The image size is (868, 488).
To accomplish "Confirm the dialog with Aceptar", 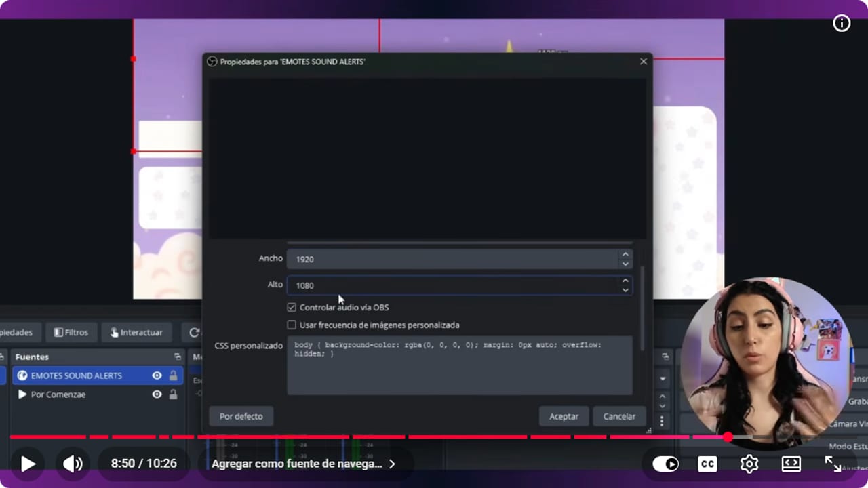I will click(564, 416).
